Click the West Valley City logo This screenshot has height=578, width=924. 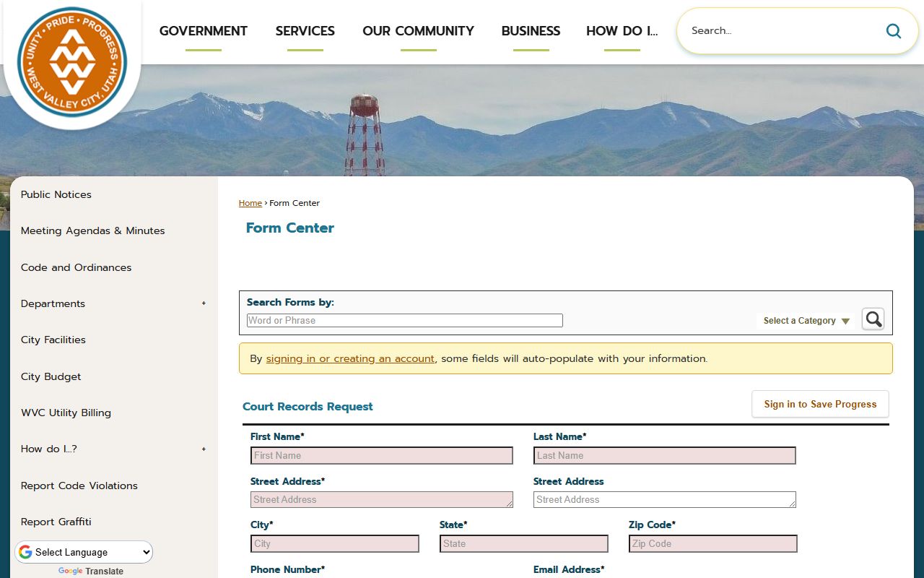[x=72, y=62]
